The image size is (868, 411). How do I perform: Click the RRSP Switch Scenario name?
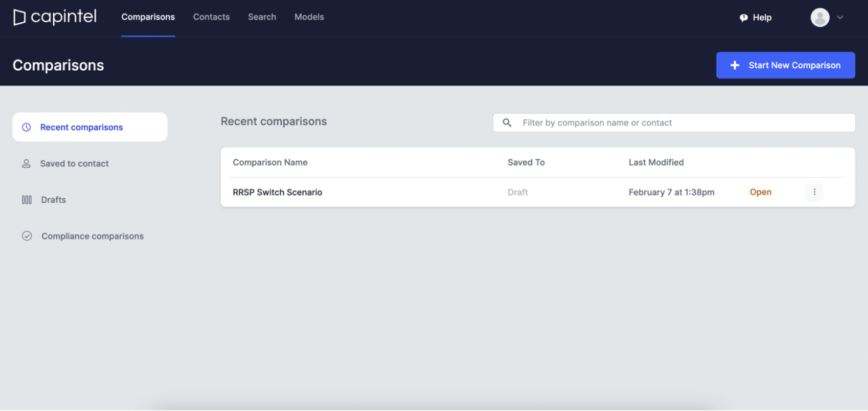[277, 192]
